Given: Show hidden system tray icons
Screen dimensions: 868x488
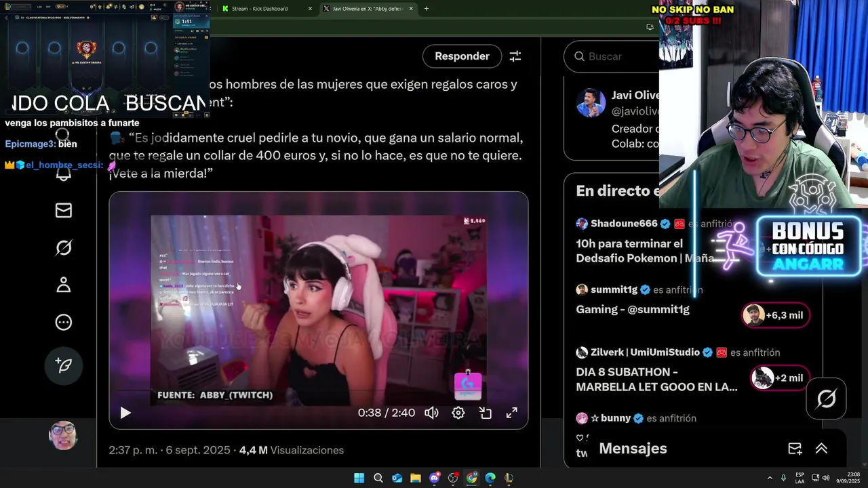Looking at the screenshot, I should tap(770, 478).
